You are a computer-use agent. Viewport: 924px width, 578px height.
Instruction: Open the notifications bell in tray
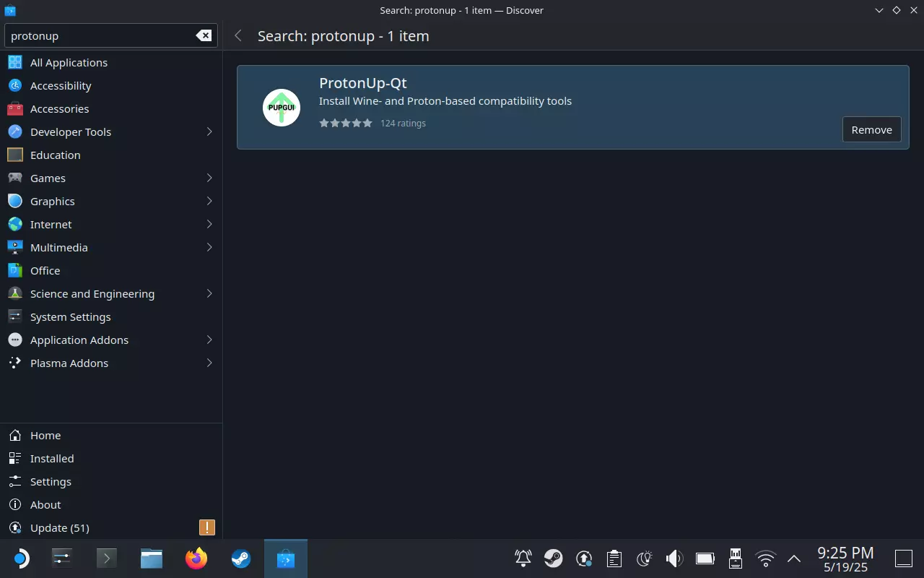pos(523,558)
